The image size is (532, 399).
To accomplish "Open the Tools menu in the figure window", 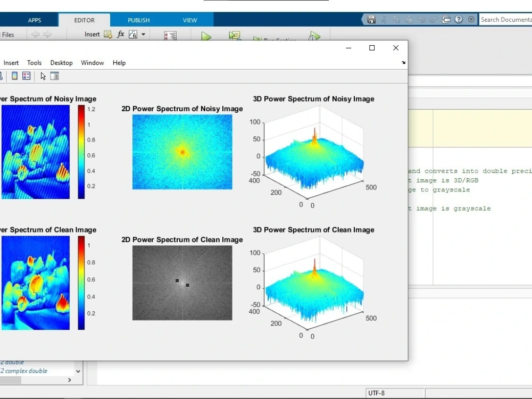I will click(34, 63).
